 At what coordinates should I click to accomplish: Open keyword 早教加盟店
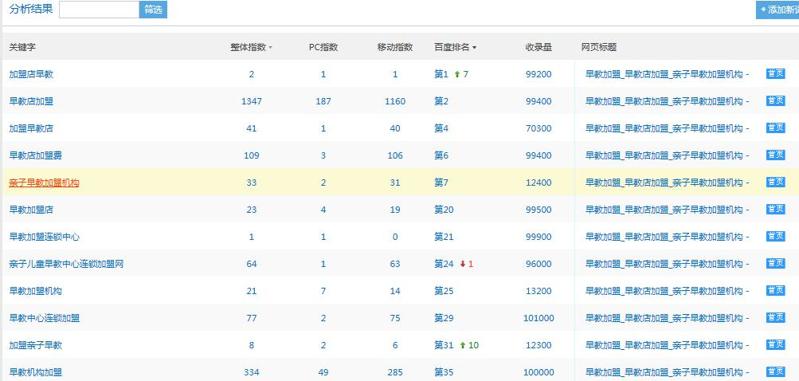[31, 209]
